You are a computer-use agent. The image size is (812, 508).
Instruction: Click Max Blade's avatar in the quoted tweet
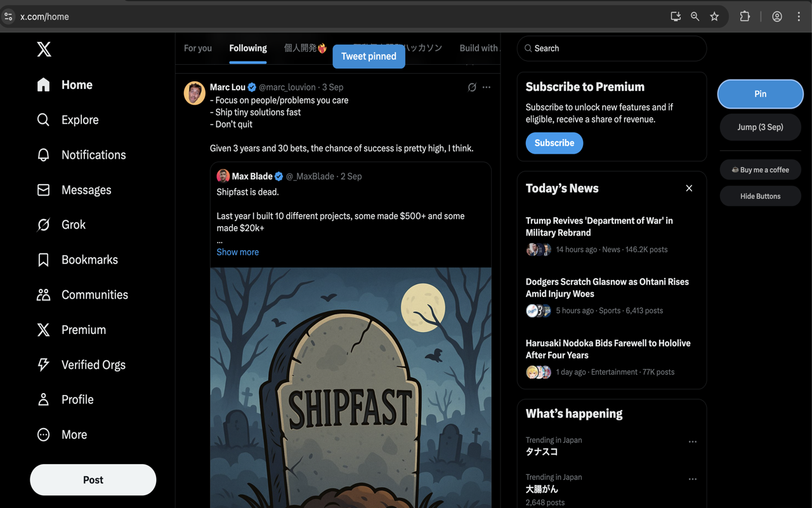pos(223,176)
